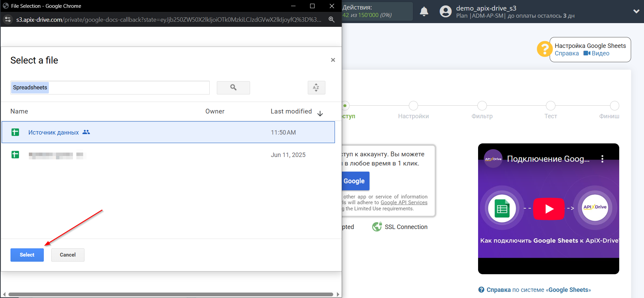Go to the Фильтр step

[x=482, y=116]
